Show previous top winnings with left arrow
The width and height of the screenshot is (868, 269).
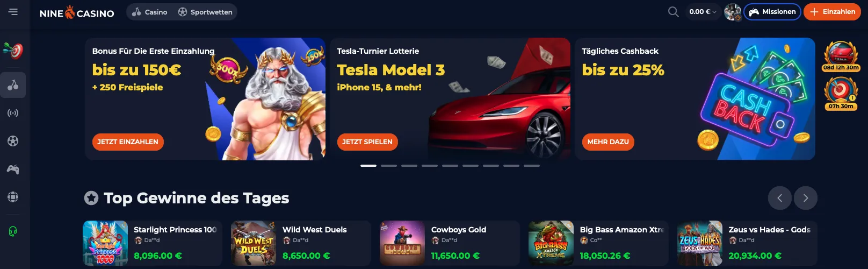point(780,198)
